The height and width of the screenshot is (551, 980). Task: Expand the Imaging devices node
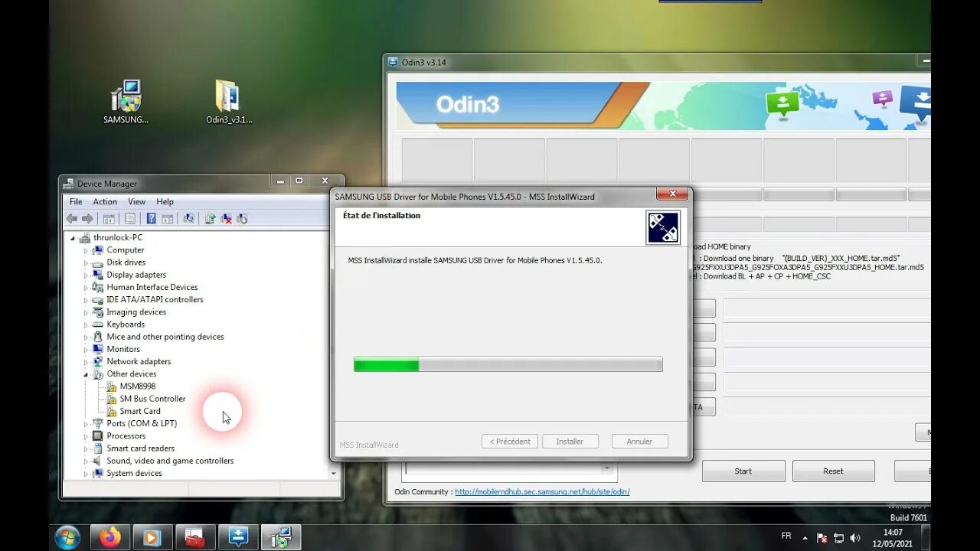(x=87, y=312)
